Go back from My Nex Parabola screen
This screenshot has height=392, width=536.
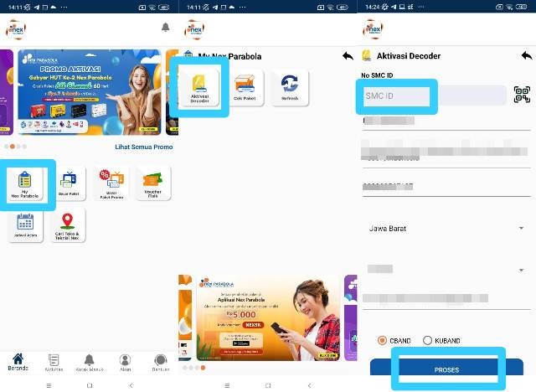(x=348, y=56)
